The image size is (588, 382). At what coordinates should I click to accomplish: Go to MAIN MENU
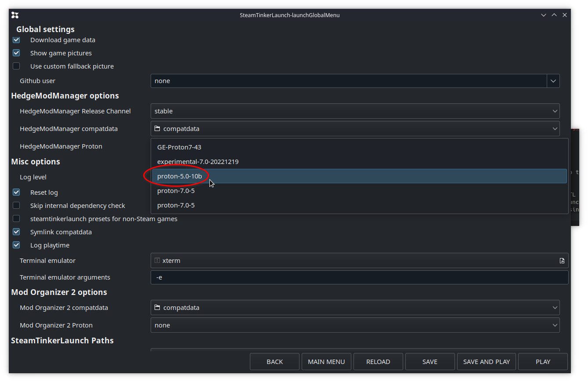point(326,362)
